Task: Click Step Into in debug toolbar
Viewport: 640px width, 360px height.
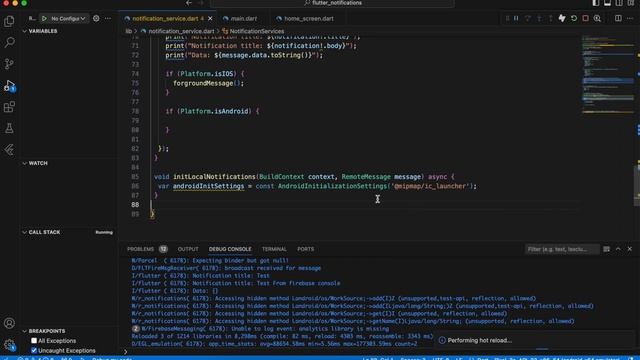Action: 539,18
